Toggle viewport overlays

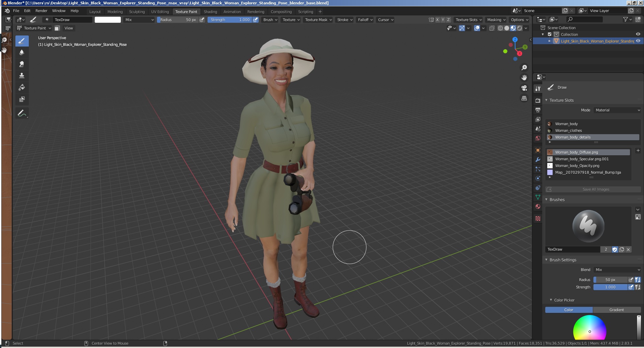tap(477, 28)
